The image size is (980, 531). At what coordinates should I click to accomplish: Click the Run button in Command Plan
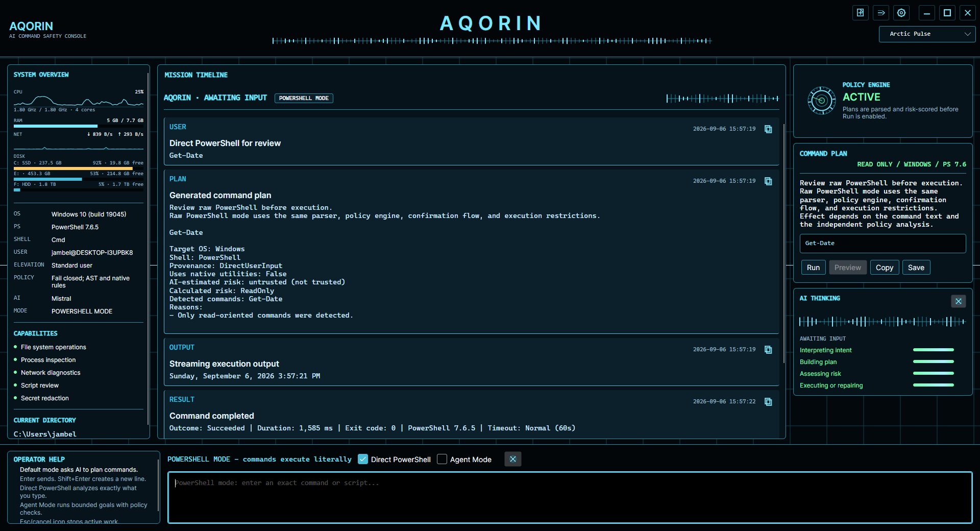[814, 268]
